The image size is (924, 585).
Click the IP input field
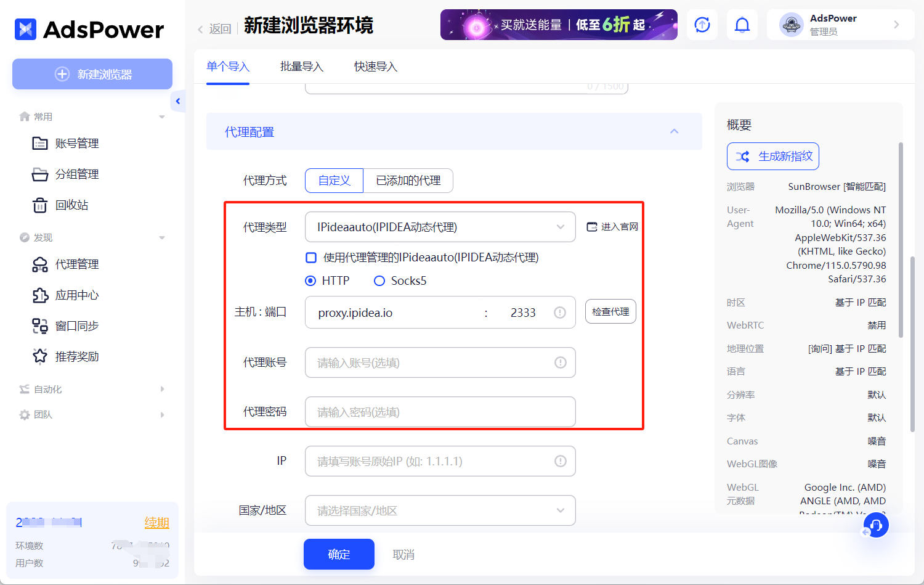439,460
